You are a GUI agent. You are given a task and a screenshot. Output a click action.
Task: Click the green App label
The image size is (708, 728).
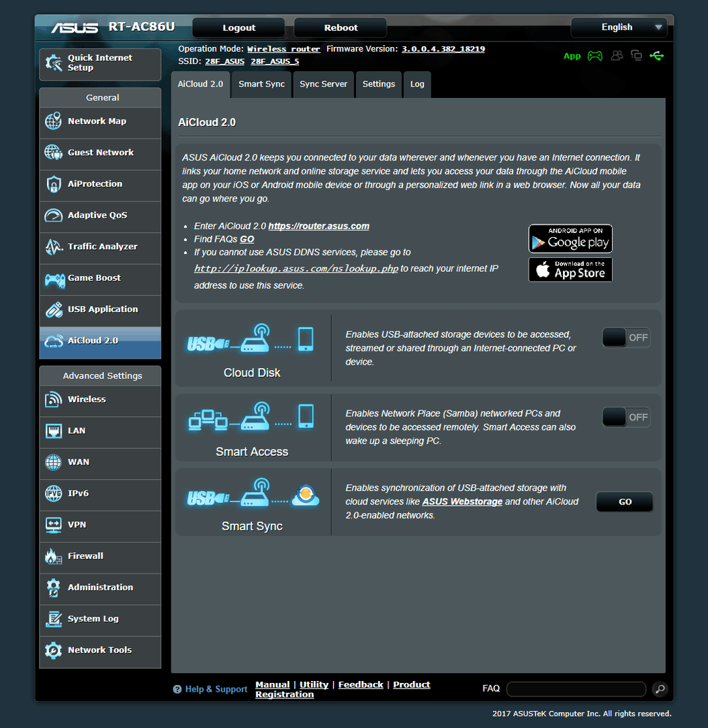pos(572,56)
